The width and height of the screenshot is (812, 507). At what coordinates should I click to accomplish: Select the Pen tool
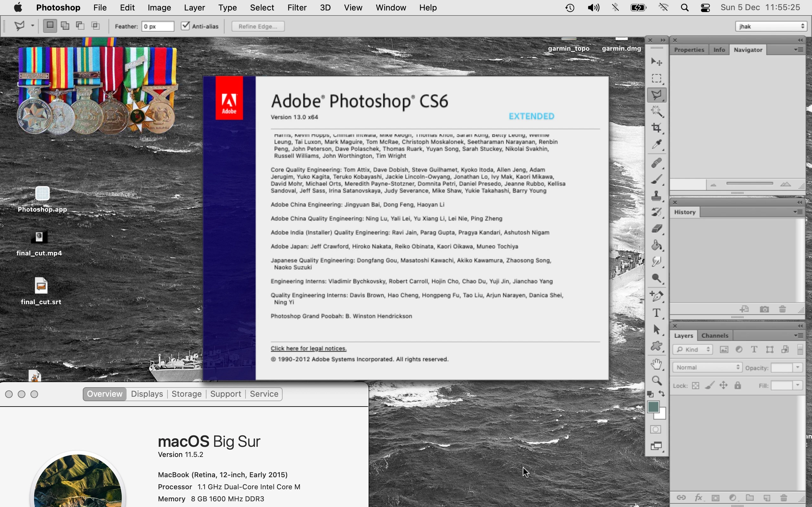(x=656, y=296)
